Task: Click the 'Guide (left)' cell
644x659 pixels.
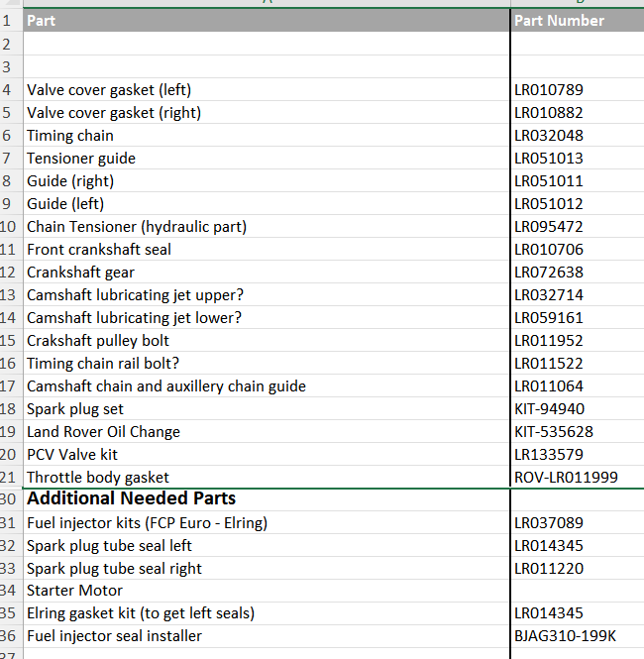Action: point(267,203)
